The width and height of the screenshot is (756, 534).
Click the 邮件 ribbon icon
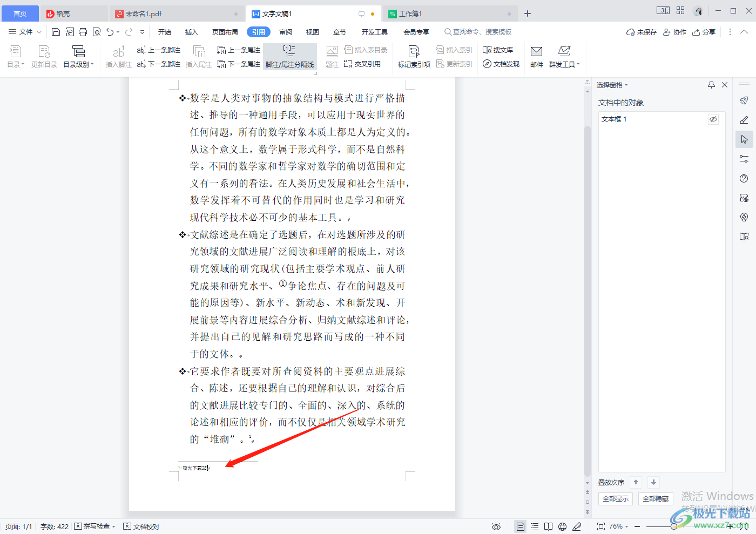click(x=536, y=57)
